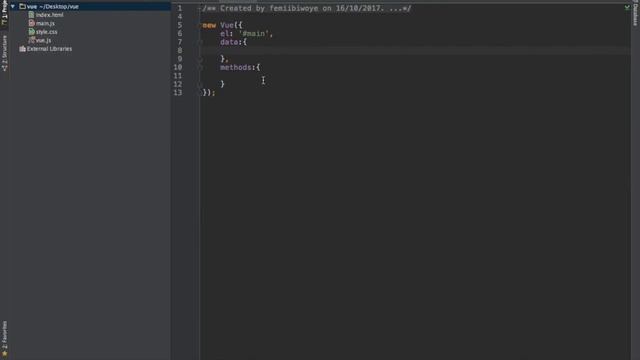Expand the folded header comment on line 1

point(200,8)
